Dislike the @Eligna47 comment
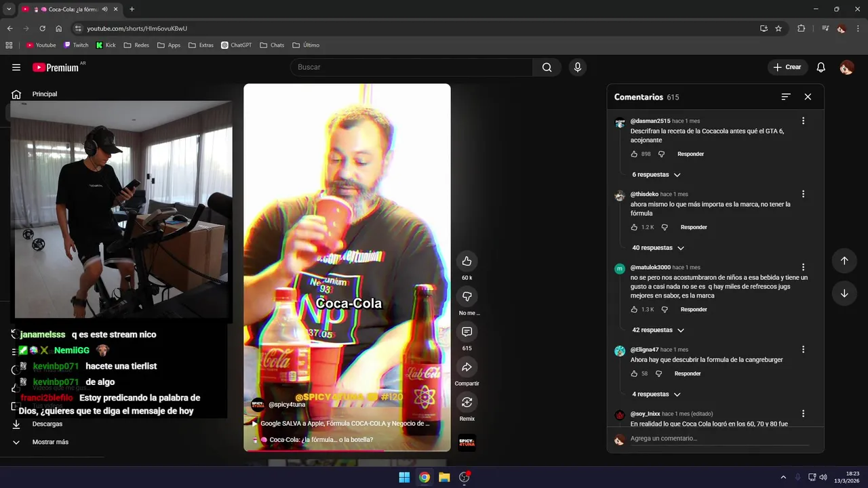The image size is (868, 488). (x=658, y=373)
